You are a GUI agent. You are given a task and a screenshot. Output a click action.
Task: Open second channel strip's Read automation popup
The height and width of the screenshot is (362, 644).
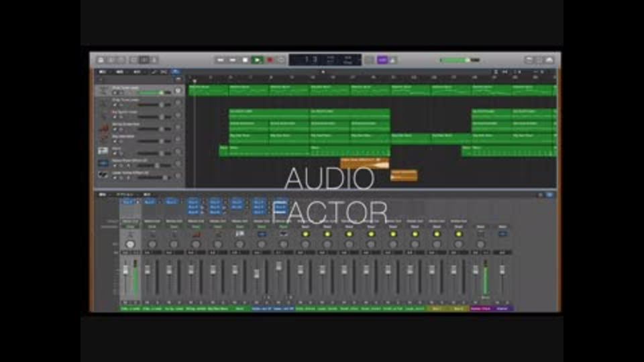click(x=152, y=227)
